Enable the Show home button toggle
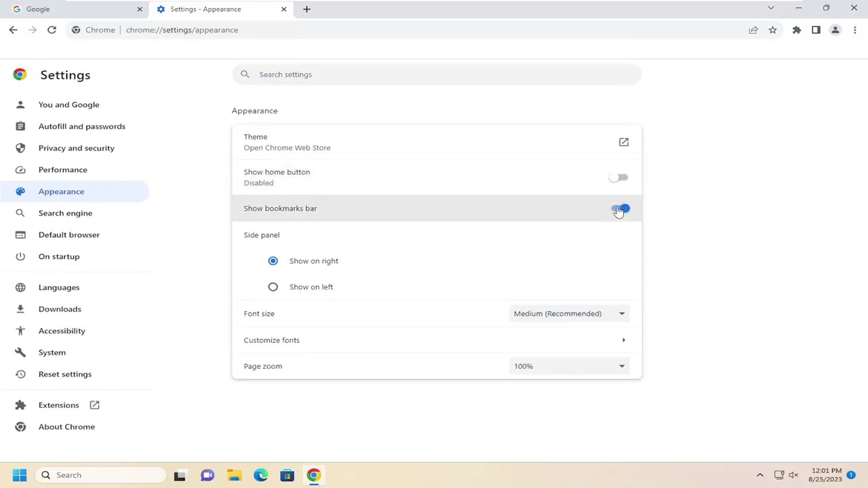The width and height of the screenshot is (868, 488). (619, 178)
